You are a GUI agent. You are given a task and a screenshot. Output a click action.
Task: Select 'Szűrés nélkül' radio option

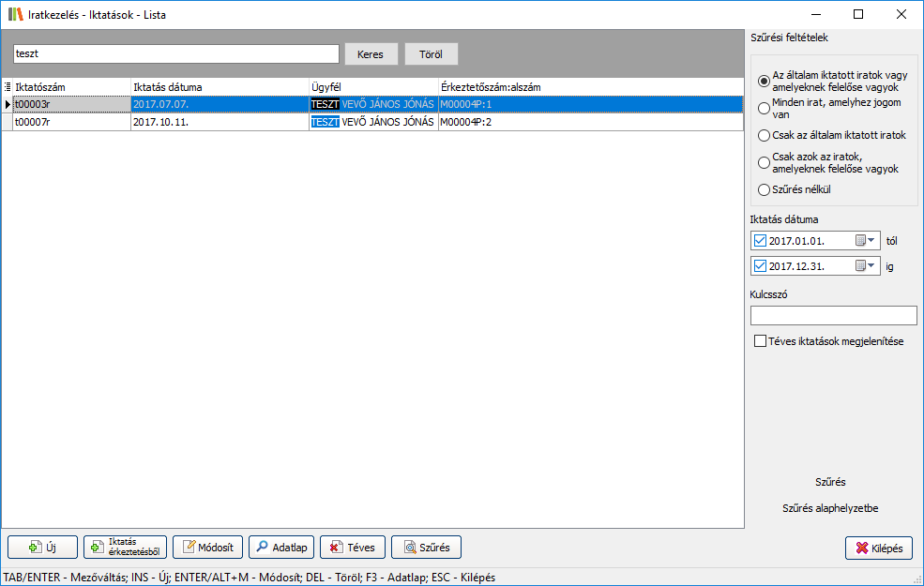[x=764, y=189]
